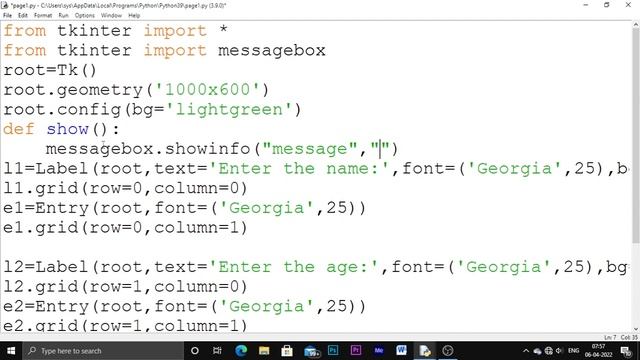Image resolution: width=640 pixels, height=360 pixels.
Task: Click the word 'messagebox' in import line
Action: click(x=271, y=51)
